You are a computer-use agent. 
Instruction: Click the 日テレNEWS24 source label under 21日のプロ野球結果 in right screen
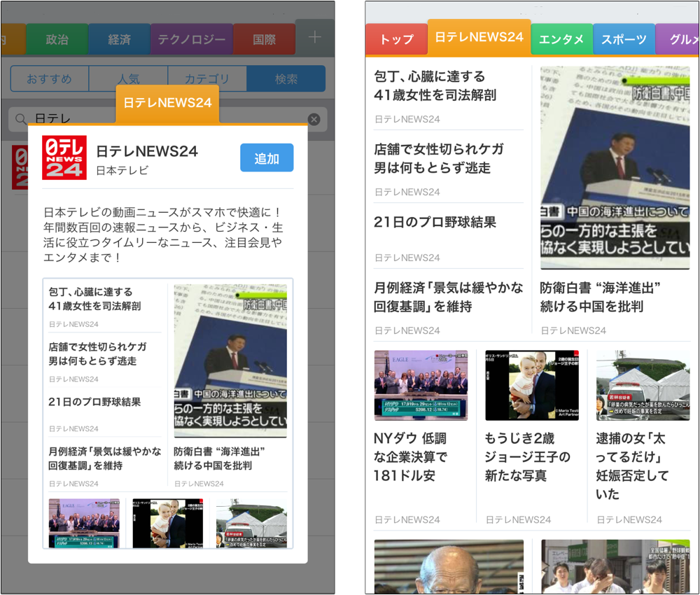pos(407,258)
